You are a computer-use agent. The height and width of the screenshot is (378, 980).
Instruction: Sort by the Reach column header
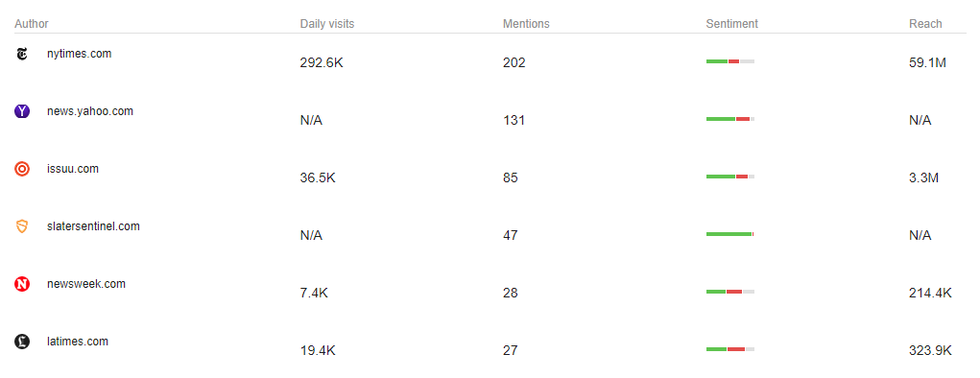pos(925,24)
